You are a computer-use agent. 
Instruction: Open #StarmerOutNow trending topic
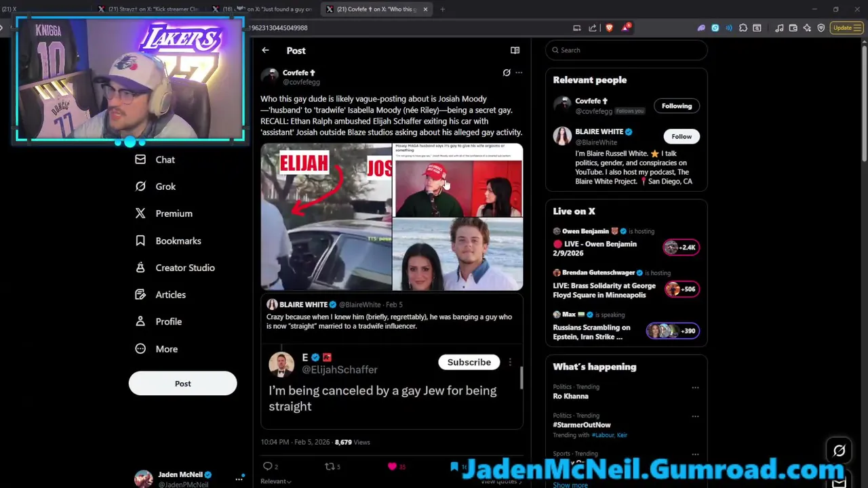tap(582, 425)
